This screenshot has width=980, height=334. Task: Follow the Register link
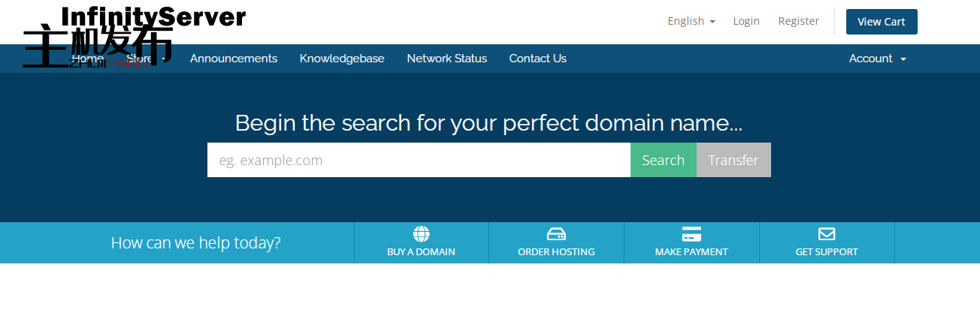point(798,21)
